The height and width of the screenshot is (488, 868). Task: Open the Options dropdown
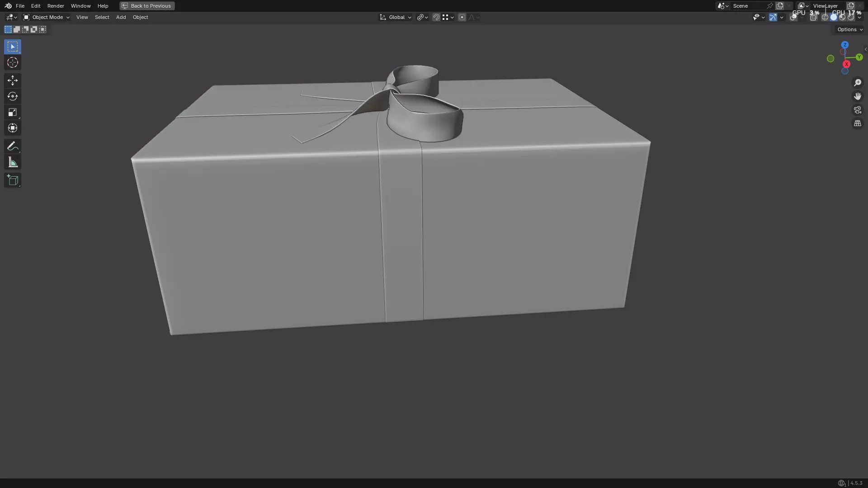point(850,29)
